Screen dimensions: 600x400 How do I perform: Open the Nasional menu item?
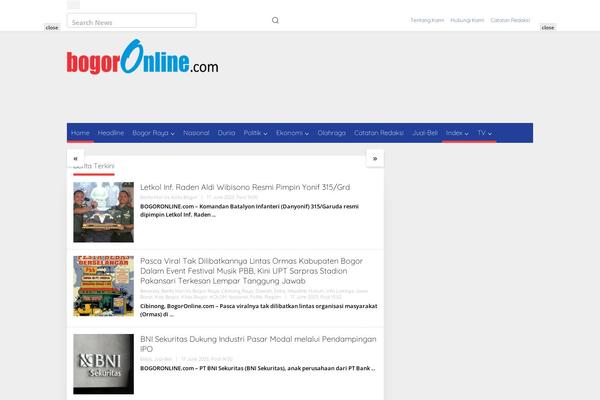(x=196, y=133)
